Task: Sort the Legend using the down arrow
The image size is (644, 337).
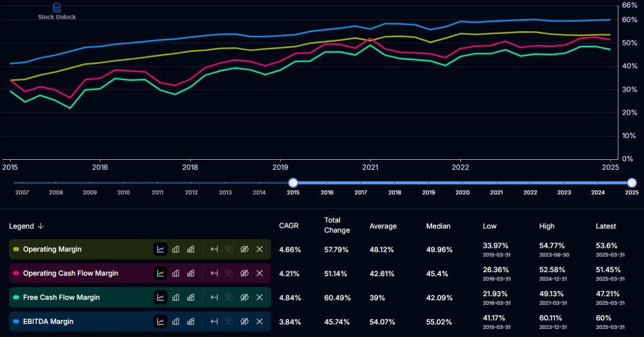Action: (41, 226)
